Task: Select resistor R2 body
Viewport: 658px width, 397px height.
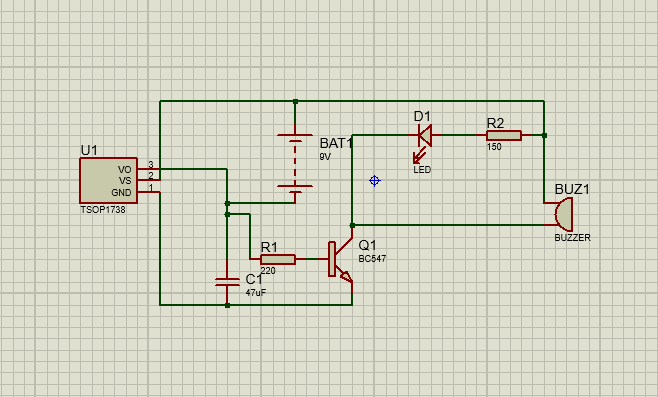Action: pyautogui.click(x=504, y=135)
